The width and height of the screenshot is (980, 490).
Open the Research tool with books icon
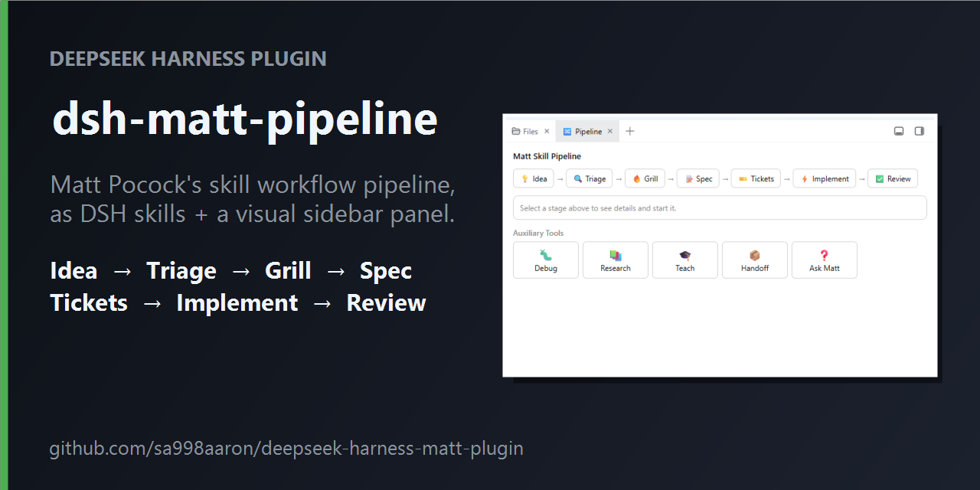(x=616, y=260)
